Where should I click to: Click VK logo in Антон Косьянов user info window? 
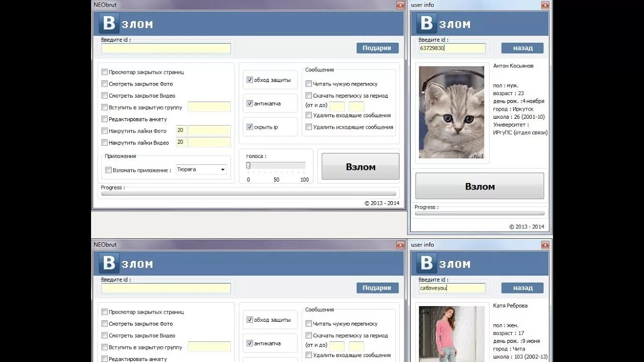coord(426,24)
